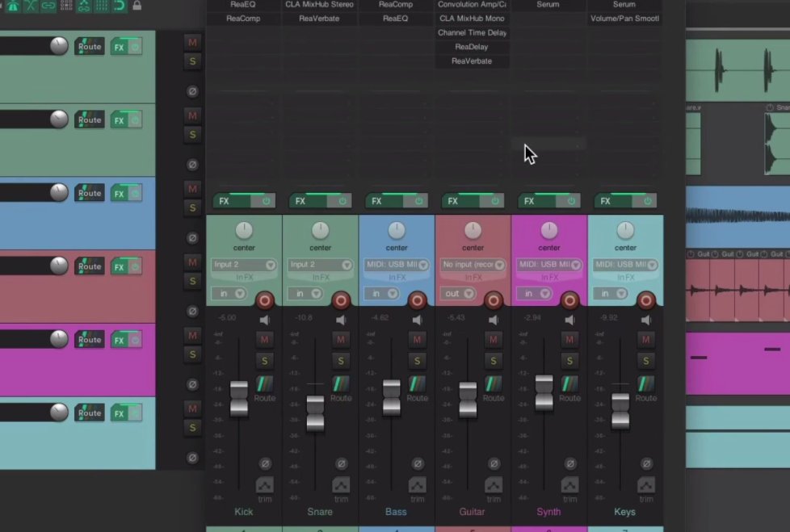Open FX chain button on Bass strip
This screenshot has height=532, width=790.
[x=376, y=201]
